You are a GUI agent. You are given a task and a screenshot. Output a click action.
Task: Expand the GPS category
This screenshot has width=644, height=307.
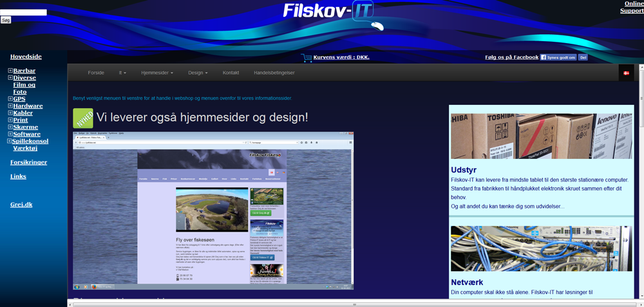[10, 99]
